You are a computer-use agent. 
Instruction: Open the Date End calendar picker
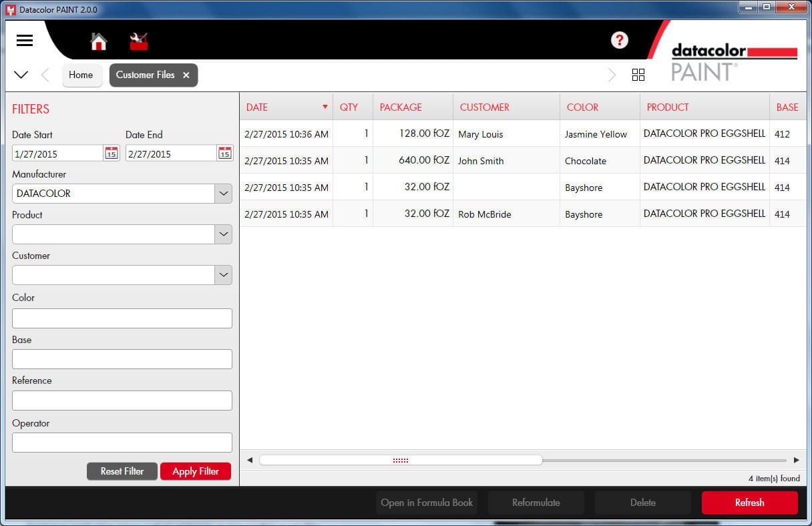[225, 153]
